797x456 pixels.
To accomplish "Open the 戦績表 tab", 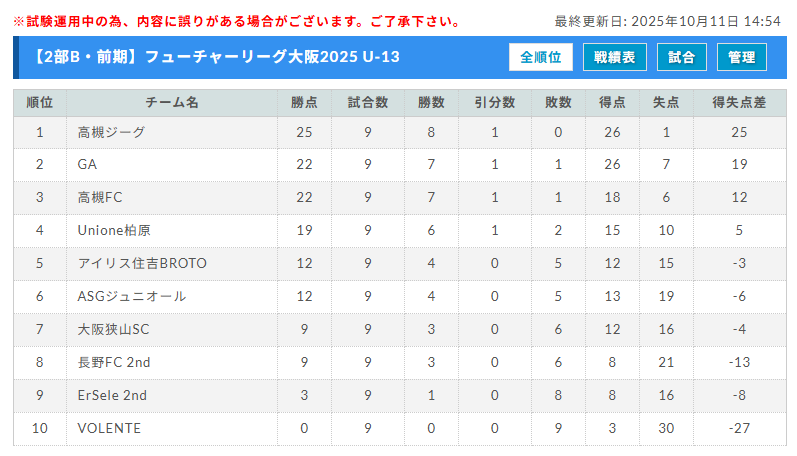I will [x=614, y=58].
